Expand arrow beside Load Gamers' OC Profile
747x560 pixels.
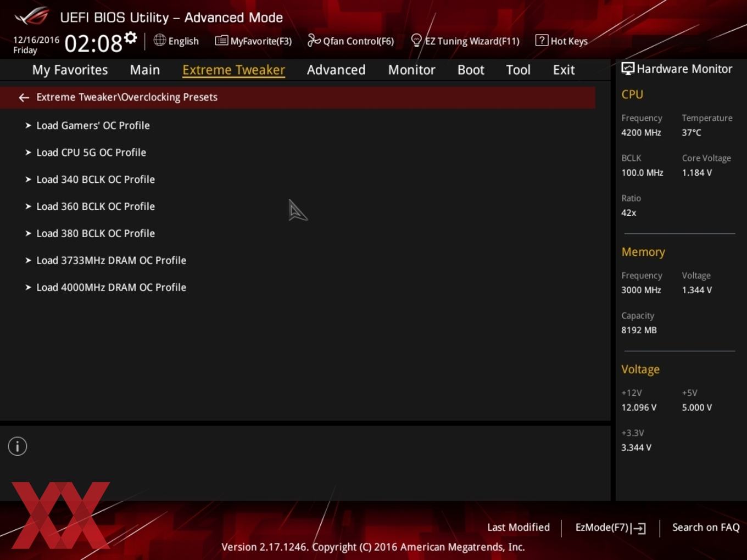pos(28,125)
